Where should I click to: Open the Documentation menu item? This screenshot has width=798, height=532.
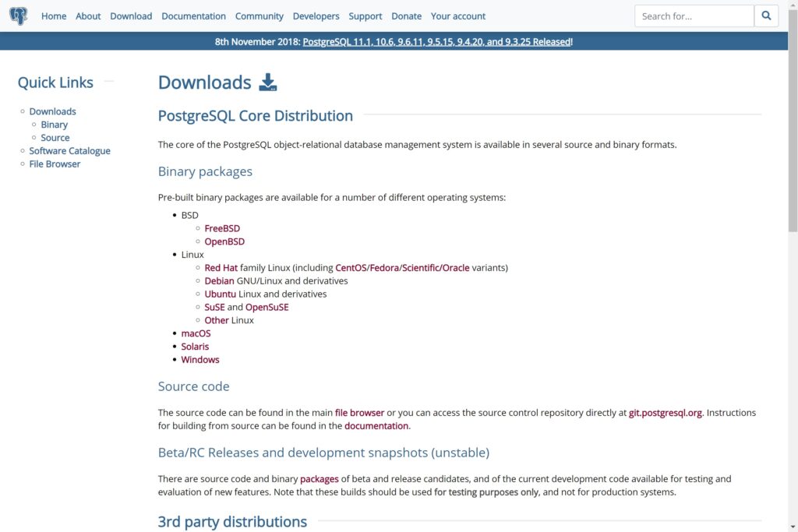[193, 16]
